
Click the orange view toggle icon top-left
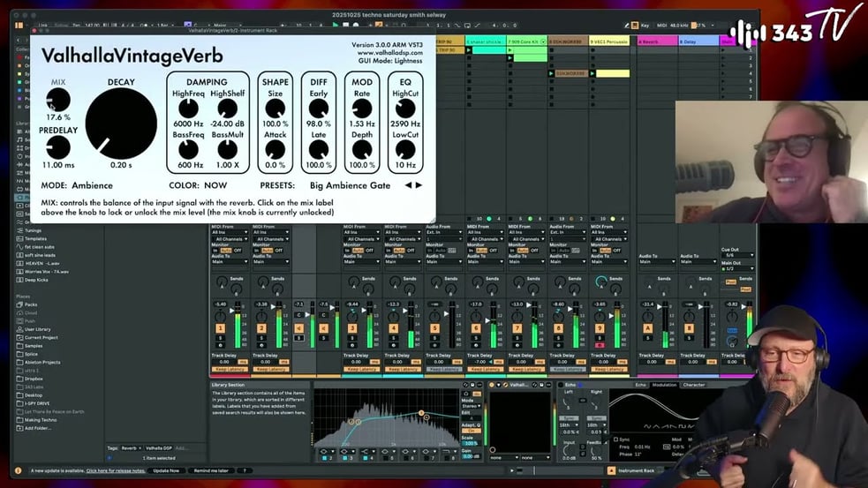19,25
